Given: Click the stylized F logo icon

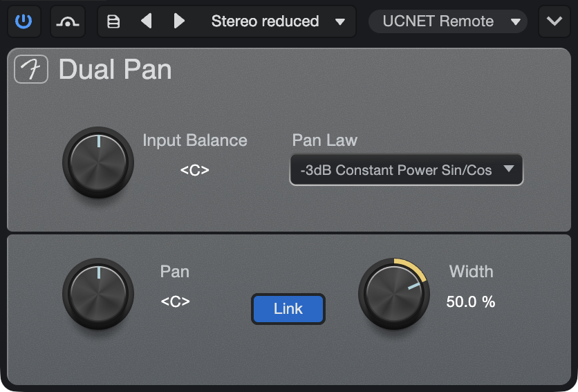Looking at the screenshot, I should 31,69.
